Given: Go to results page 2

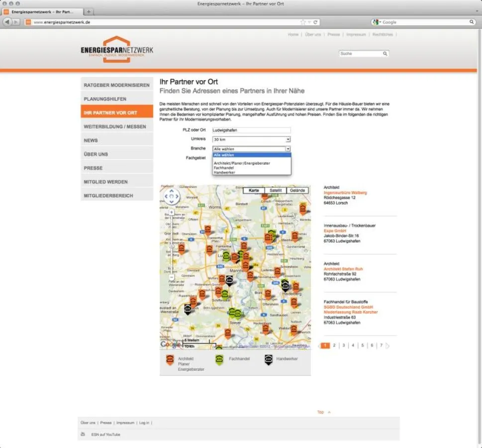Looking at the screenshot, I should pyautogui.click(x=334, y=345).
